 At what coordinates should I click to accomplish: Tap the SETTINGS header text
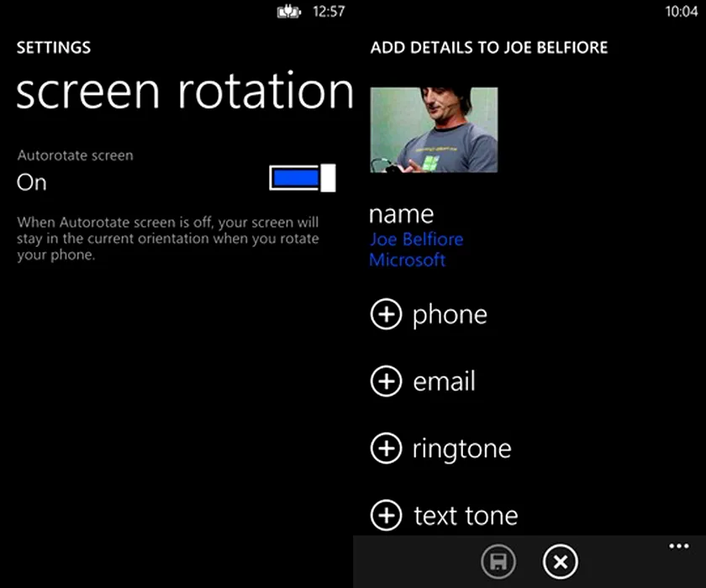click(54, 48)
